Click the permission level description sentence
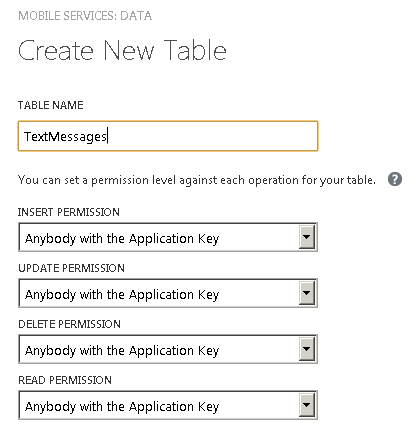The height and width of the screenshot is (440, 420). [x=197, y=180]
